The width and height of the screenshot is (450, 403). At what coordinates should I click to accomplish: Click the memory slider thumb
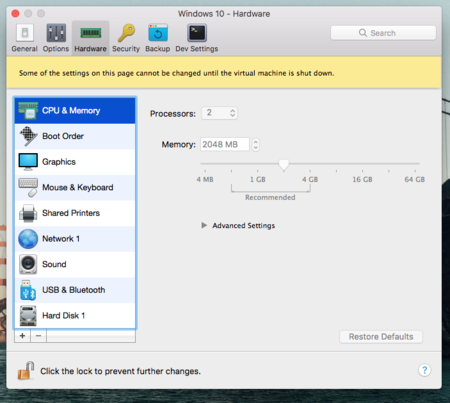pos(284,164)
